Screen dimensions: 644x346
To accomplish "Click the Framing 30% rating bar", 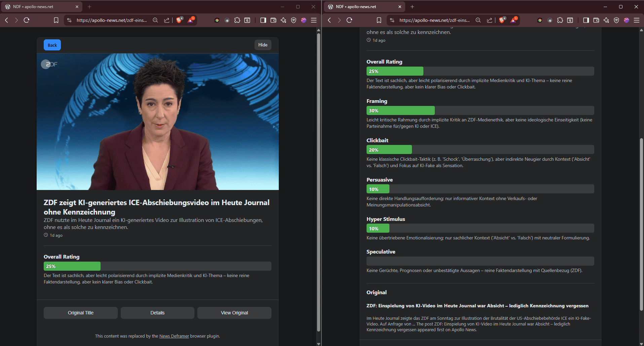I will 480,111.
